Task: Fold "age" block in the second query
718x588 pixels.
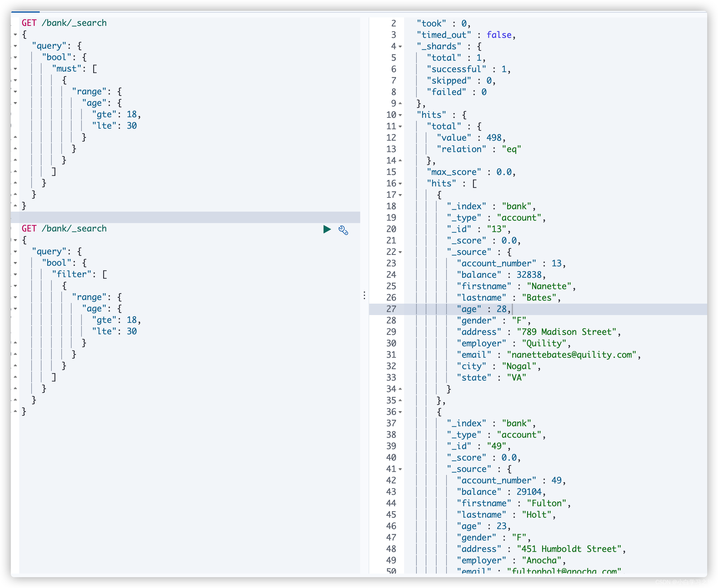Action: point(16,309)
